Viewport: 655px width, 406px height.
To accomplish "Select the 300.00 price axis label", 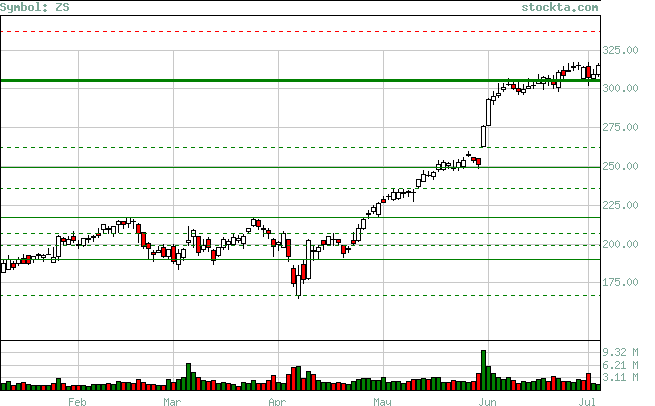I will pos(620,88).
